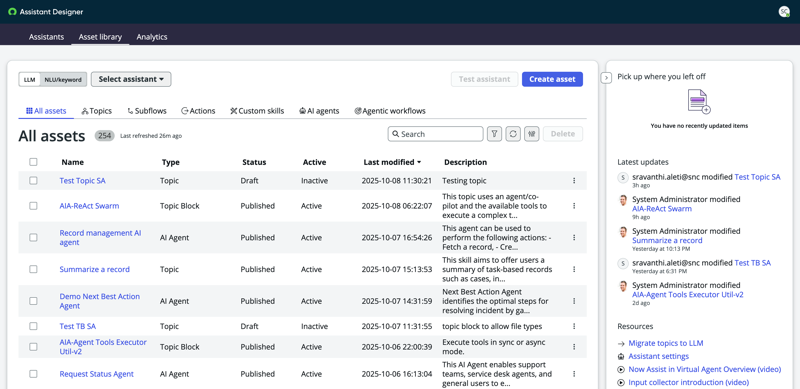
Task: Open the Request Status Agent link
Action: point(96,374)
